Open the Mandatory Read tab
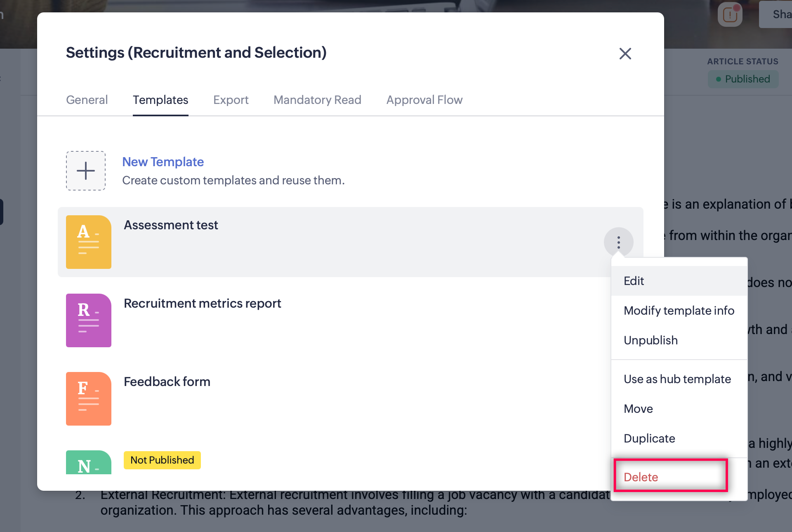This screenshot has width=792, height=532. 317,100
